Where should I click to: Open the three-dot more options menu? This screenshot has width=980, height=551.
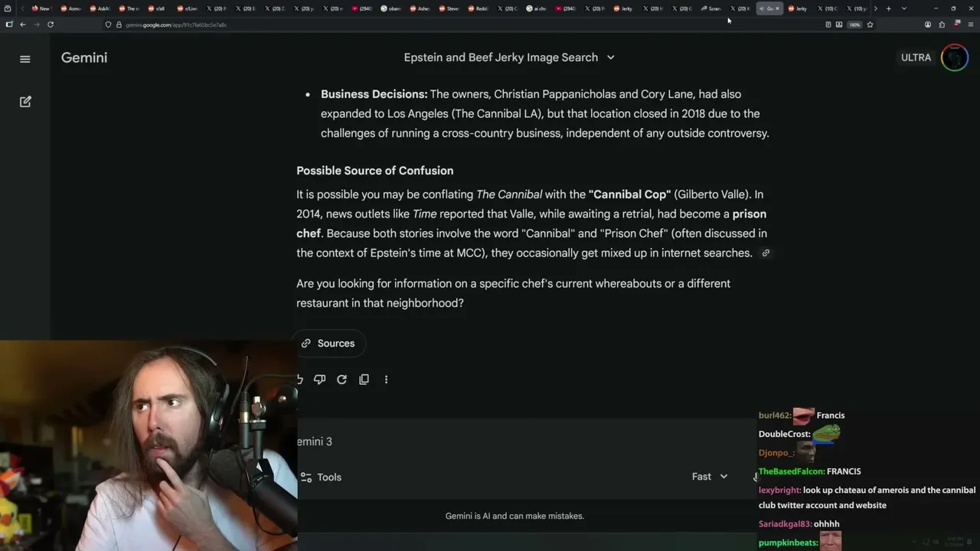(x=386, y=380)
